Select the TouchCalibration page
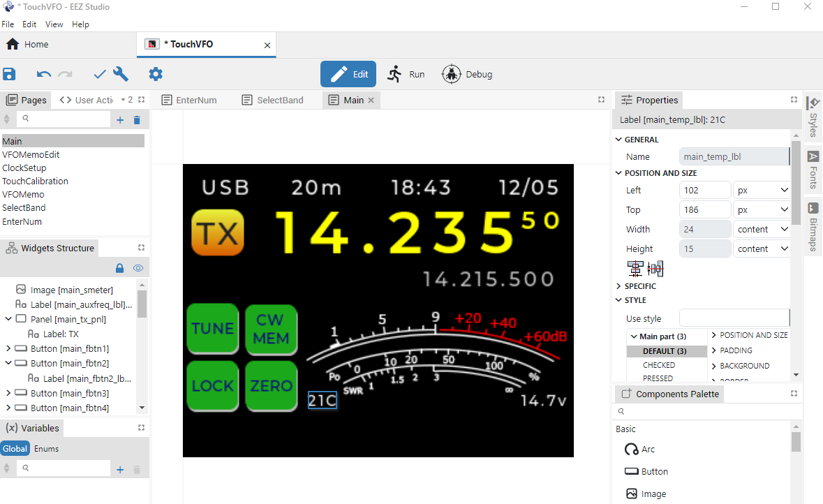Viewport: 823px width, 504px height. tap(35, 181)
